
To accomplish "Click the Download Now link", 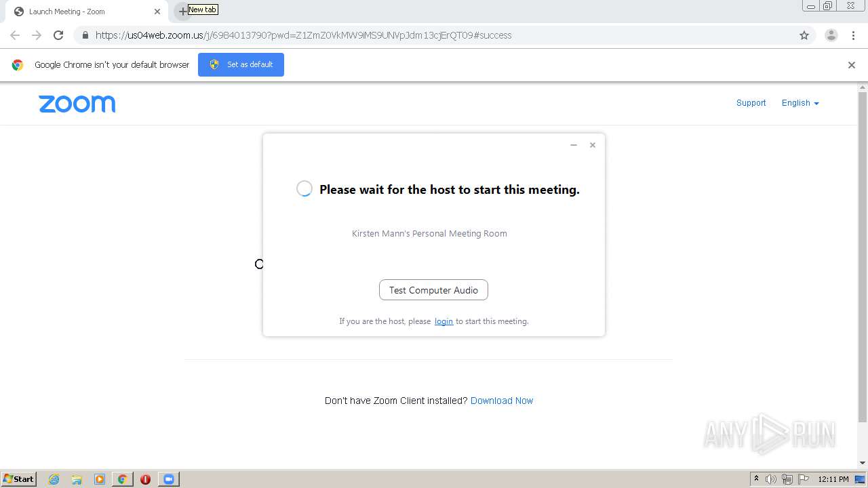I will pyautogui.click(x=502, y=401).
